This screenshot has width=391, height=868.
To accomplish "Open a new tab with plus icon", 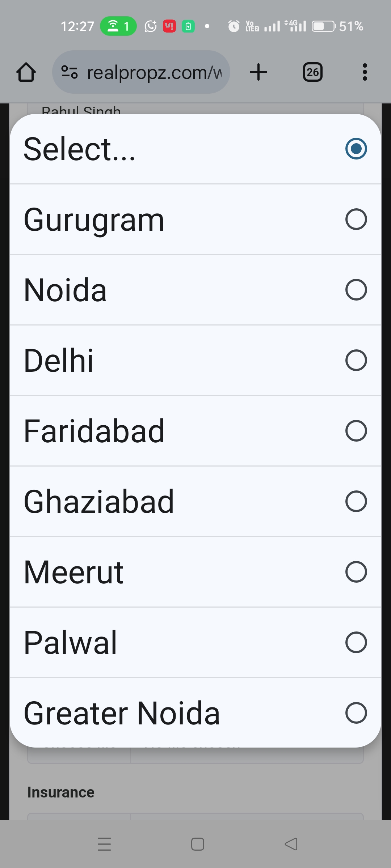I will pyautogui.click(x=258, y=72).
